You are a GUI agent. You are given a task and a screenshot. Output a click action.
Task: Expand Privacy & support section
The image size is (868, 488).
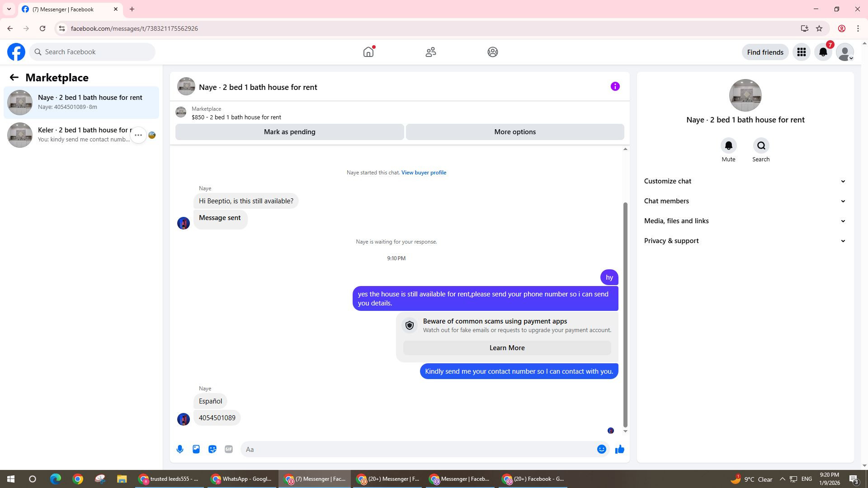point(745,241)
